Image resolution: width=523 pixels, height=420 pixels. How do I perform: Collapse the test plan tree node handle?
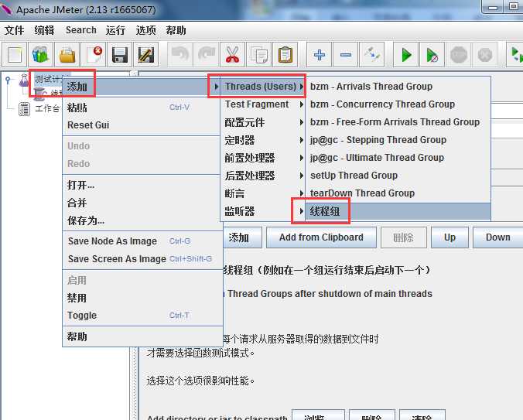[8, 80]
